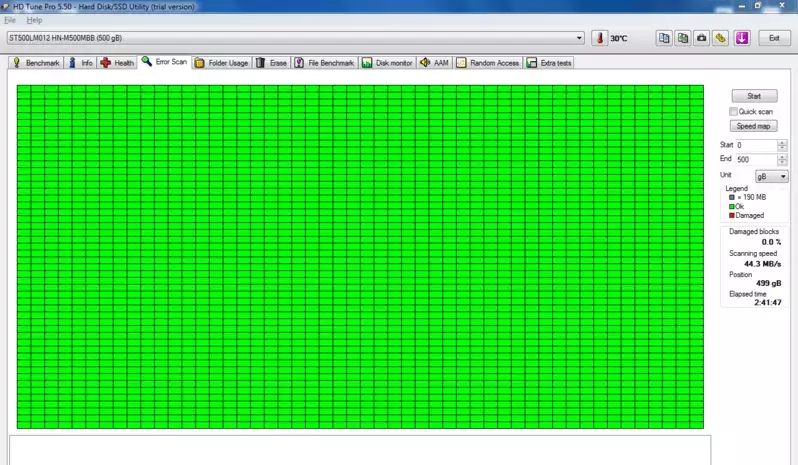Click the Start position input field
Screen dimensions: 798x465
tap(756, 146)
